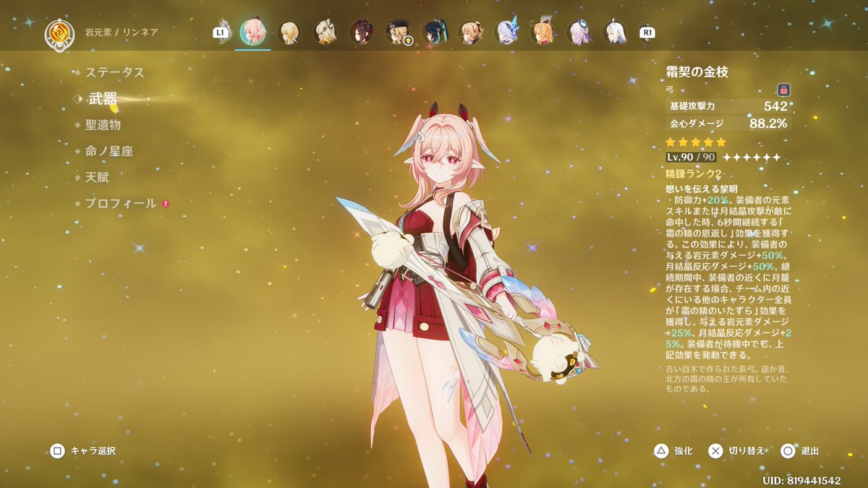Image resolution: width=868 pixels, height=488 pixels.
Task: Open the プロフィール menu
Action: pyautogui.click(x=121, y=203)
